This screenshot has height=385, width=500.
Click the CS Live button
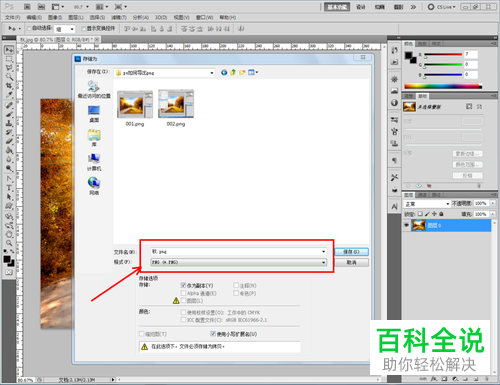point(442,7)
